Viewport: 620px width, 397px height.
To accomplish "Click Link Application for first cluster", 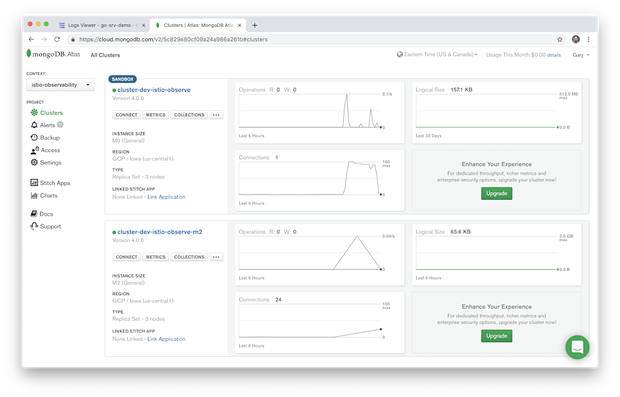I will (x=166, y=197).
